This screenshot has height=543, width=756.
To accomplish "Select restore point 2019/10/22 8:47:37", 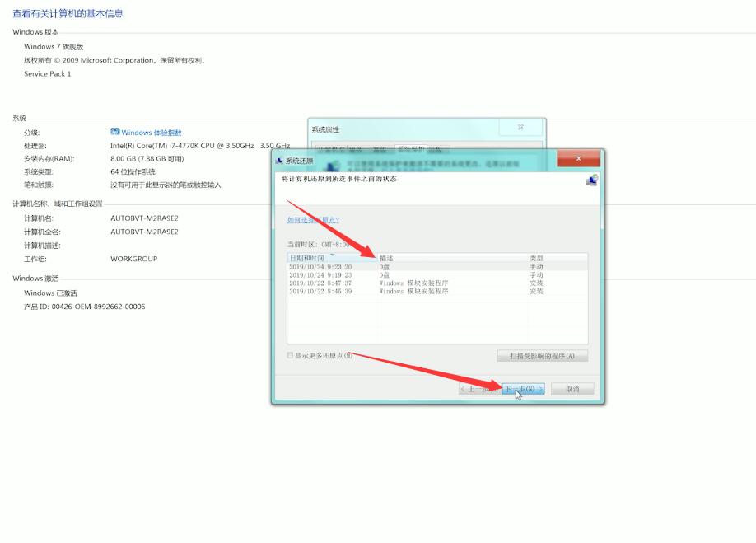I will (437, 283).
